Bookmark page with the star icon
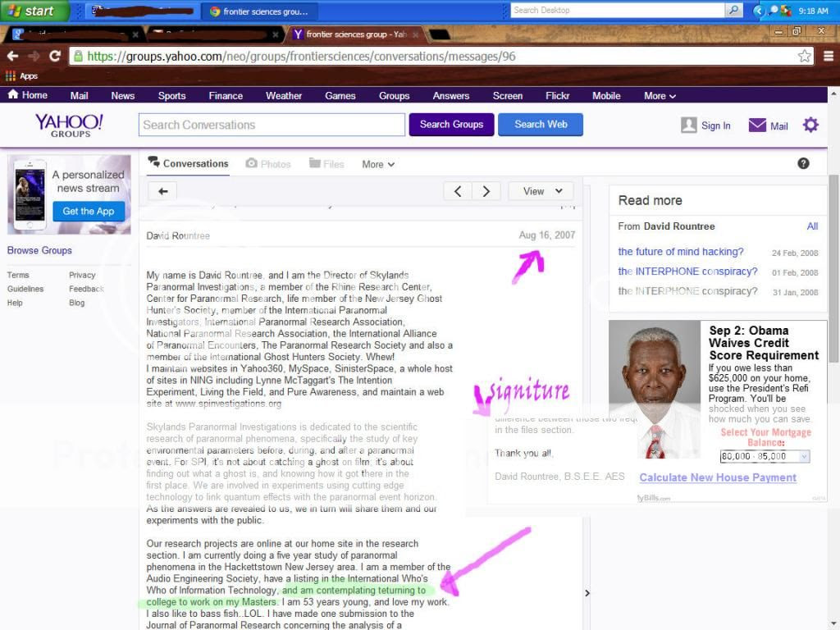Viewport: 840px width, 630px height. point(804,56)
